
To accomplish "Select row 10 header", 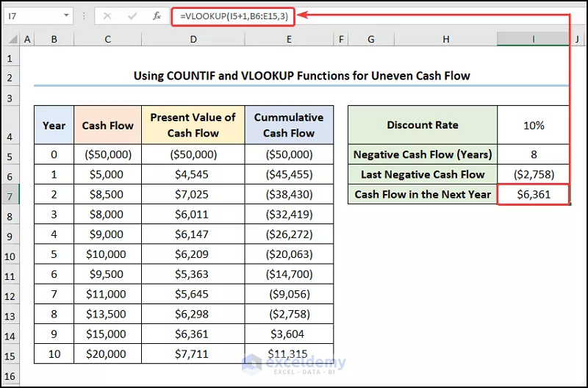I will pyautogui.click(x=10, y=256).
